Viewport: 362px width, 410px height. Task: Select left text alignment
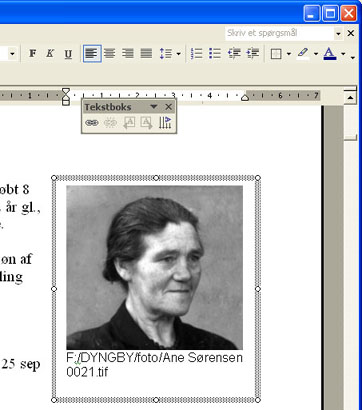point(92,53)
